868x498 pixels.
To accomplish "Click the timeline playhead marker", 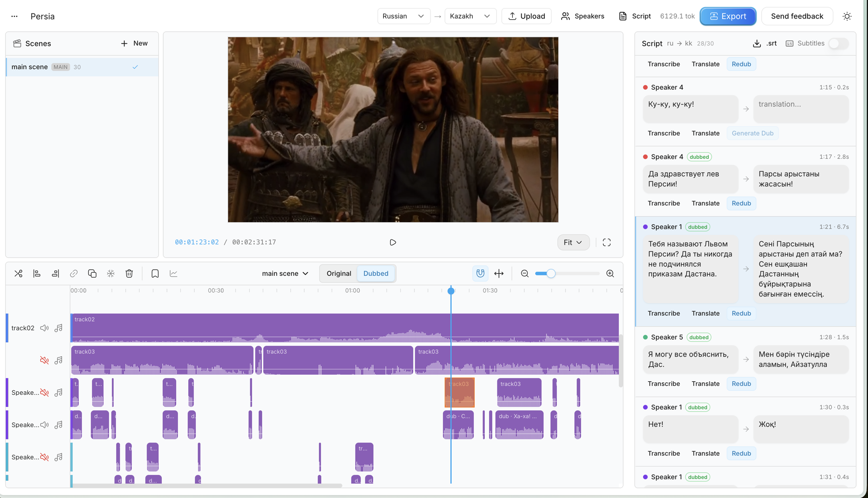I will click(451, 291).
